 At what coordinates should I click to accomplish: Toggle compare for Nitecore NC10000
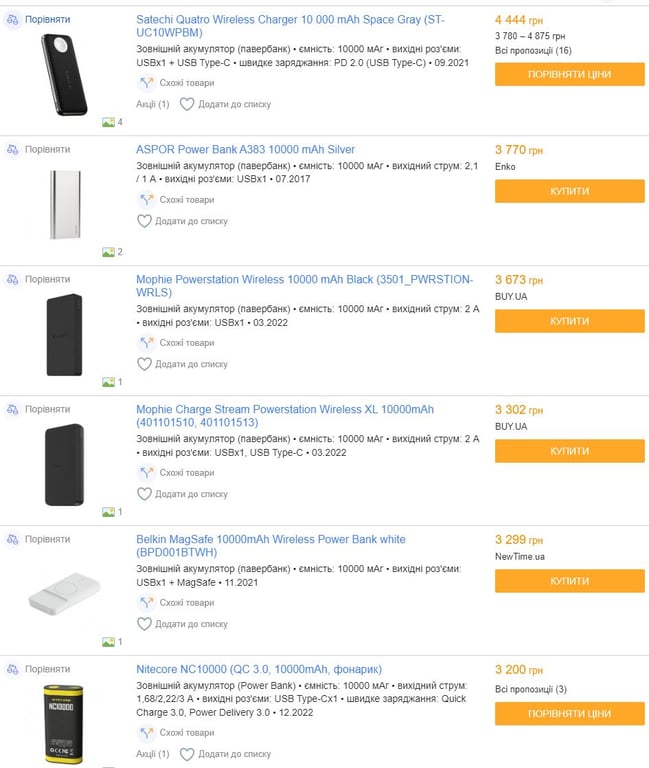[12, 669]
